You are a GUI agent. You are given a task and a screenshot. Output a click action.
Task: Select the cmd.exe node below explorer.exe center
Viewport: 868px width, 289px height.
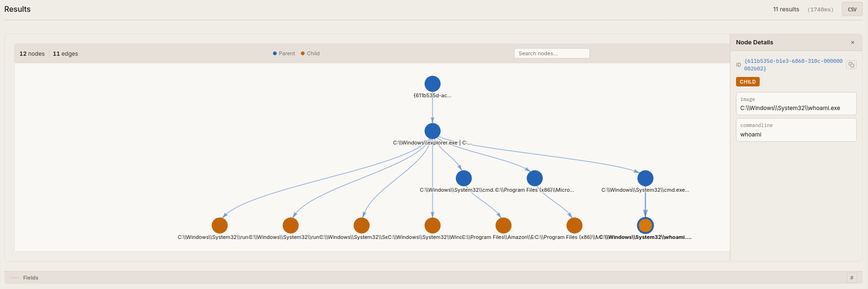[x=464, y=178]
